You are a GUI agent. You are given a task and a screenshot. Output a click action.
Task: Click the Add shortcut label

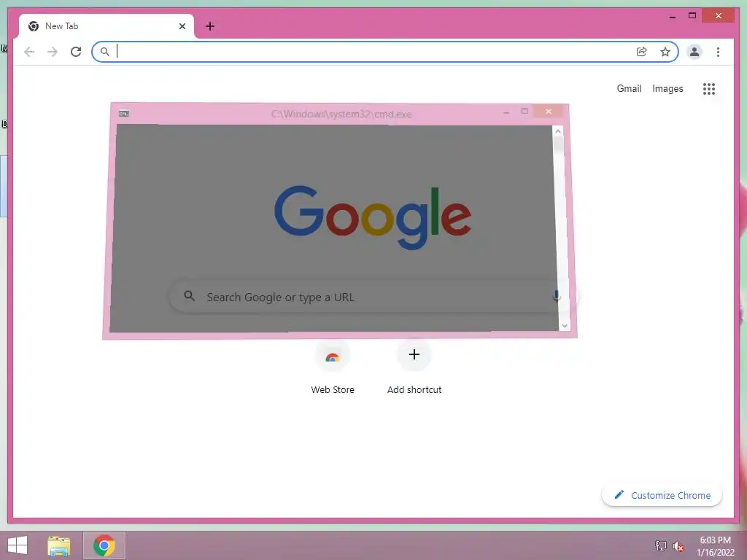pos(414,389)
